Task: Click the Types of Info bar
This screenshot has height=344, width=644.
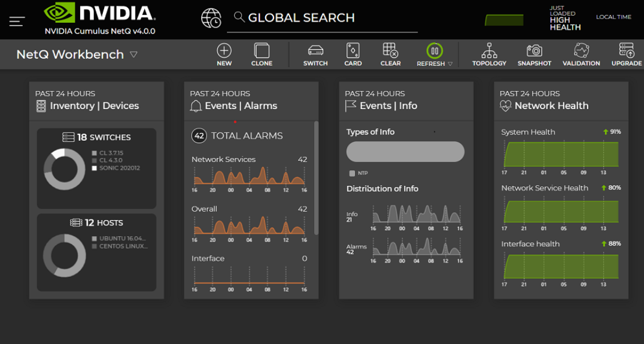Action: pos(405,152)
